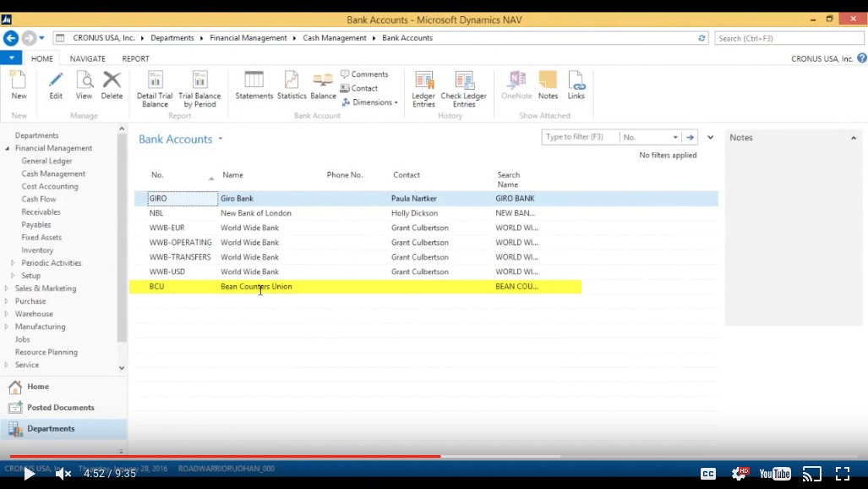Apply the filter with the arrow button
The width and height of the screenshot is (868, 489).
(690, 137)
